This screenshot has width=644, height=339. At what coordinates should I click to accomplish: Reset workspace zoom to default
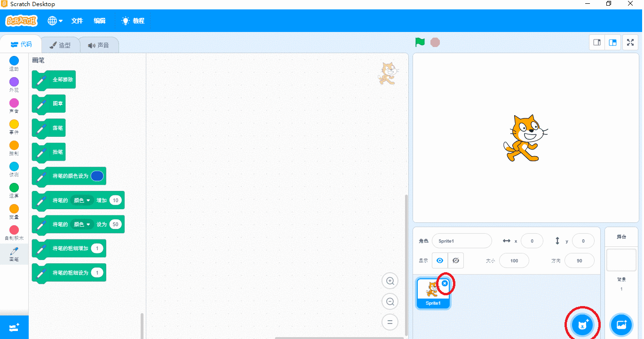[x=390, y=322]
